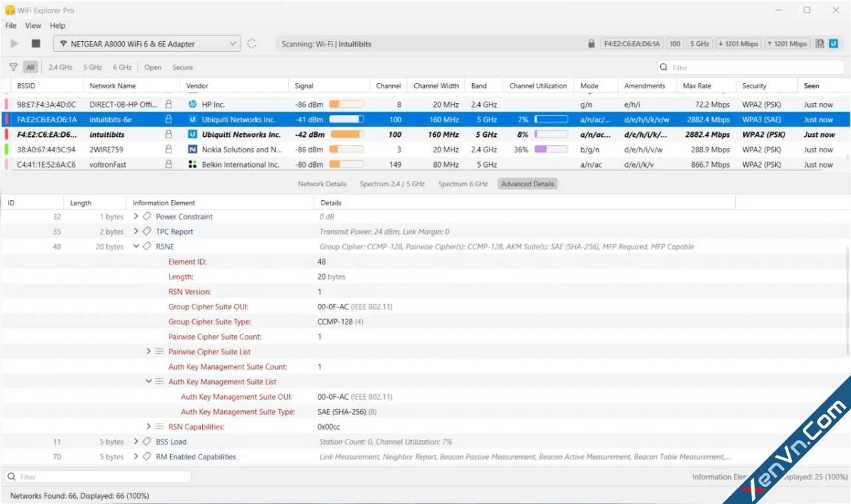Expand the TPC Report element
851x504 pixels.
click(x=136, y=231)
